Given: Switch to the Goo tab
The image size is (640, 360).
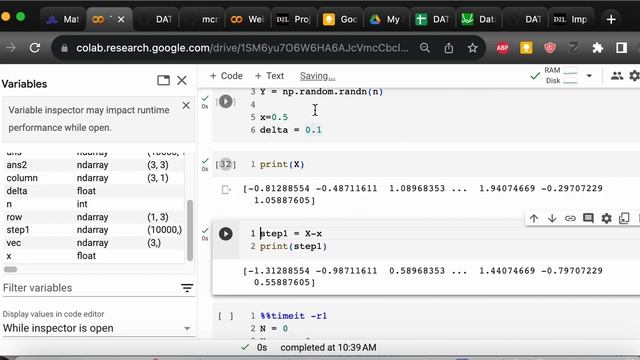Looking at the screenshot, I should click(340, 19).
